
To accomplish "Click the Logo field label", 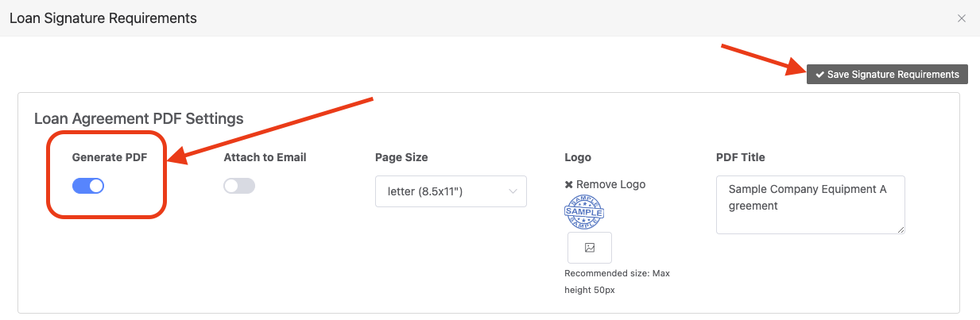I will [578, 157].
